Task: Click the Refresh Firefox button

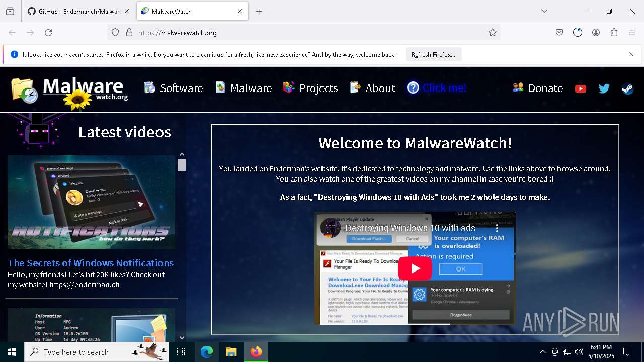Action: 433,54
